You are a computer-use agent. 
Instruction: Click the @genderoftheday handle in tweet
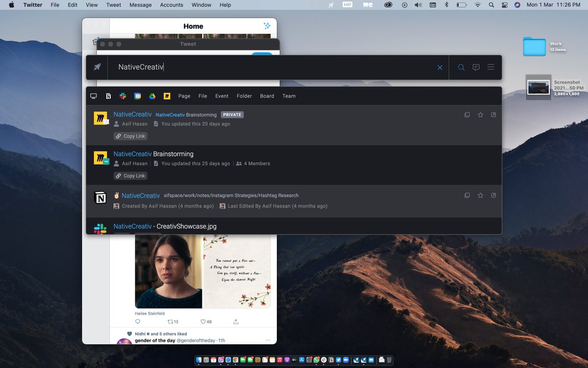pos(196,340)
